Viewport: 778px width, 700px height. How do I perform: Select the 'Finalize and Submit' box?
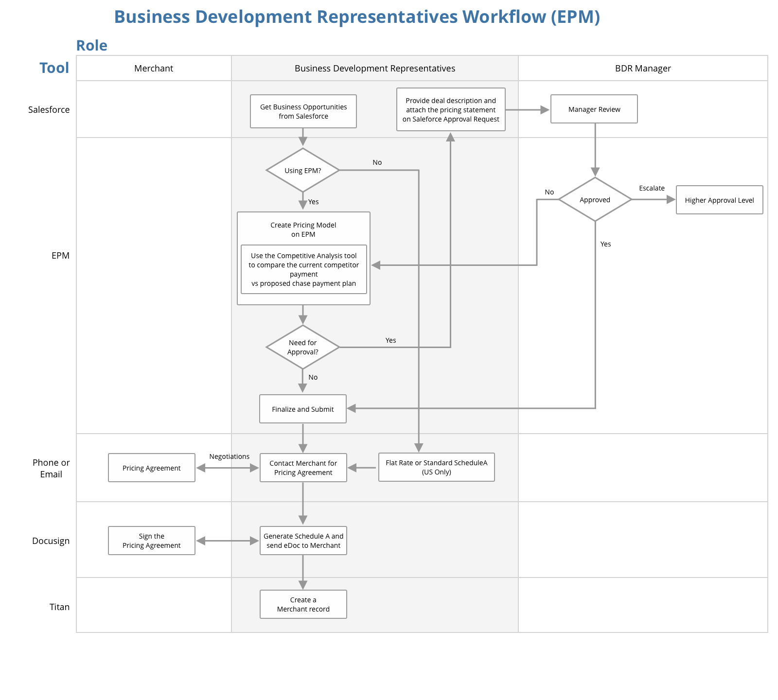pos(303,409)
